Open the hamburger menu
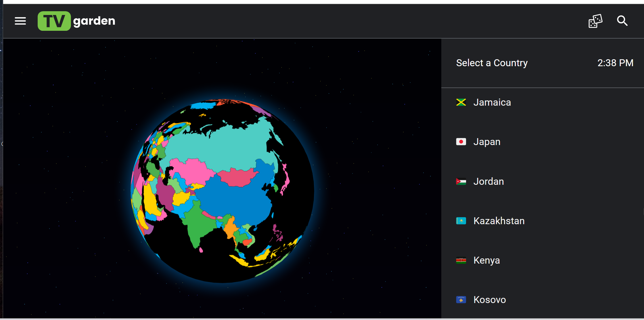The image size is (644, 320). [x=20, y=21]
